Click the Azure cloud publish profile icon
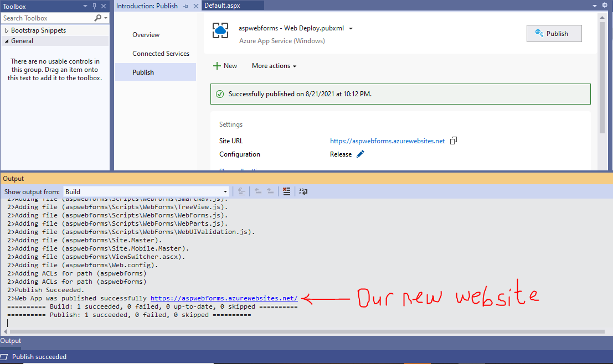613x364 pixels. coord(220,30)
